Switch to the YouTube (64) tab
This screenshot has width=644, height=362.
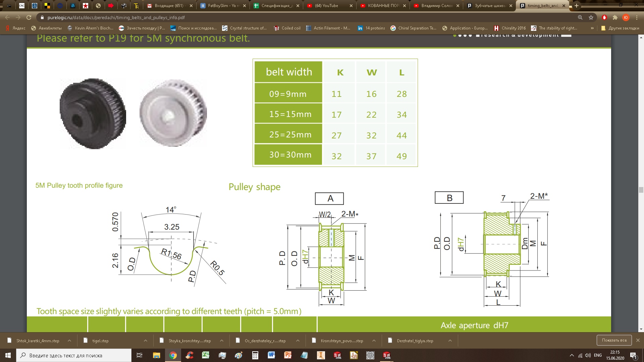[x=326, y=6]
